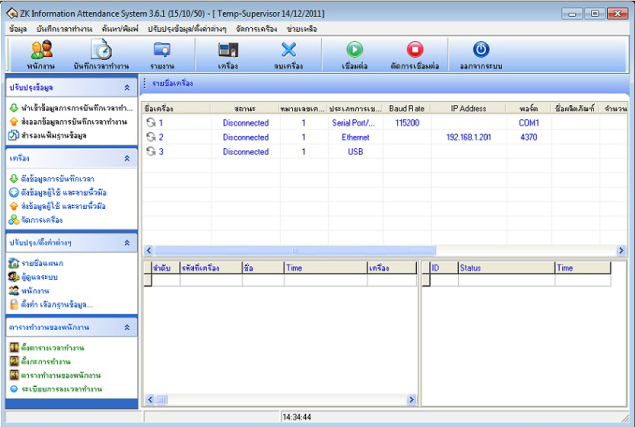Collapse the ปรับปรุงข้อมูล sidebar panel
The width and height of the screenshot is (635, 427).
click(x=127, y=88)
